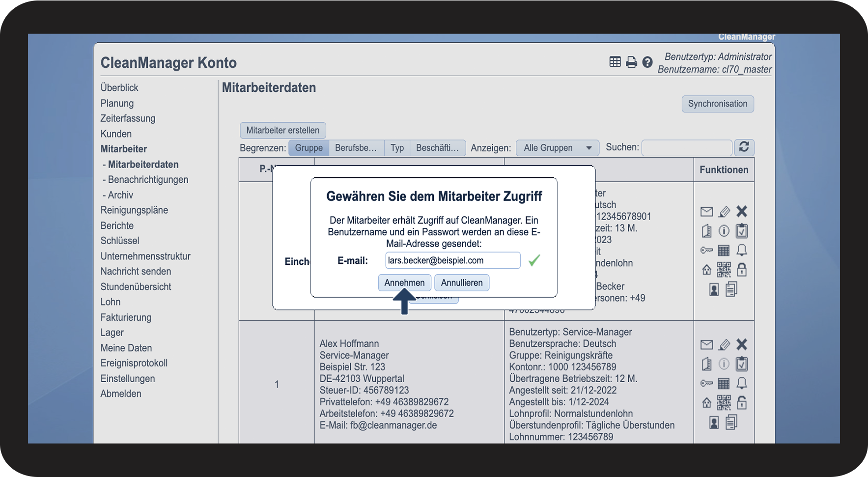
Task: Click portrait photo icon for Alex Hoffmann
Action: point(714,422)
